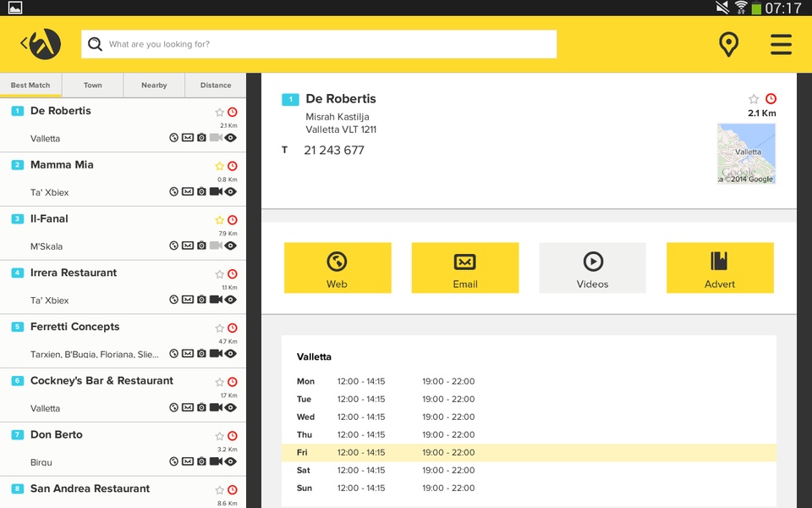Open Mamma Mia photo camera icon
812x508 pixels.
point(201,191)
